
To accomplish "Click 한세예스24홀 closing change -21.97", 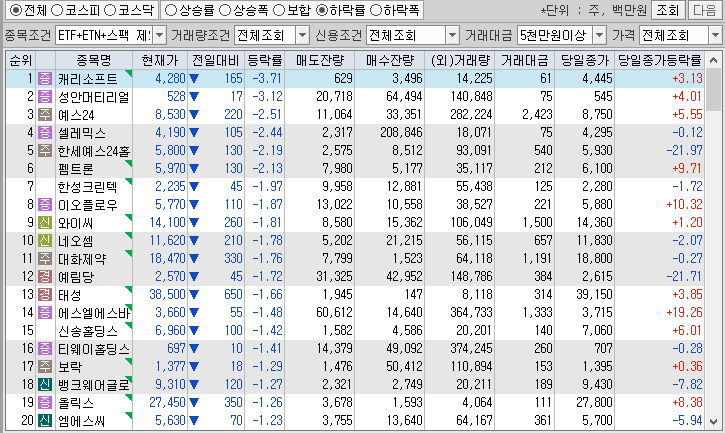I will pyautogui.click(x=685, y=151).
